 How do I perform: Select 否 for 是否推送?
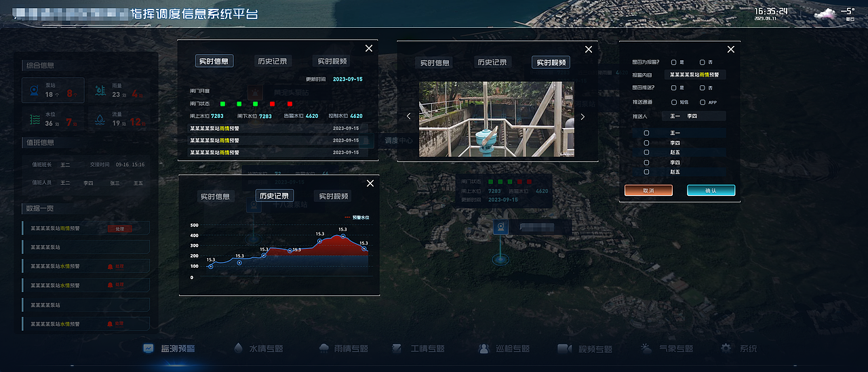coord(702,87)
